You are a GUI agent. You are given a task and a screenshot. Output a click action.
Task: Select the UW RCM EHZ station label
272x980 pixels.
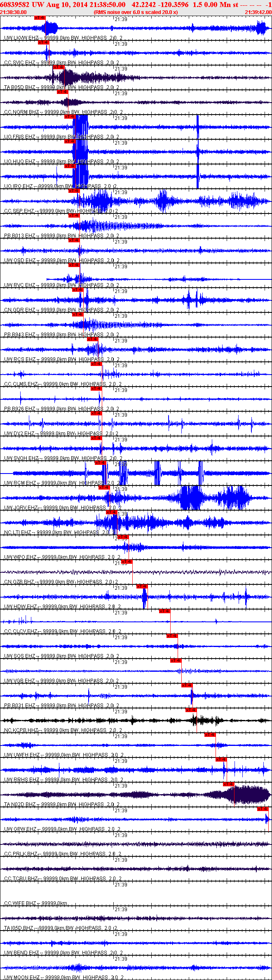pyautogui.click(x=20, y=483)
